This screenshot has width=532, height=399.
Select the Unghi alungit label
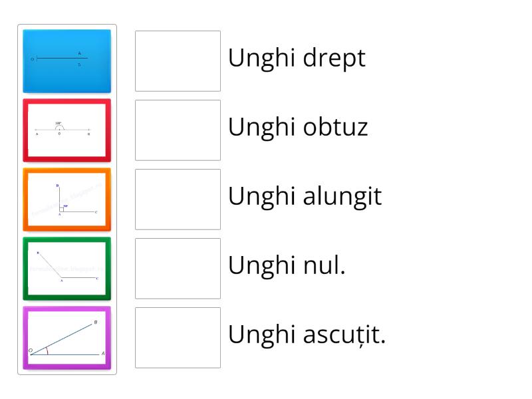click(x=305, y=197)
